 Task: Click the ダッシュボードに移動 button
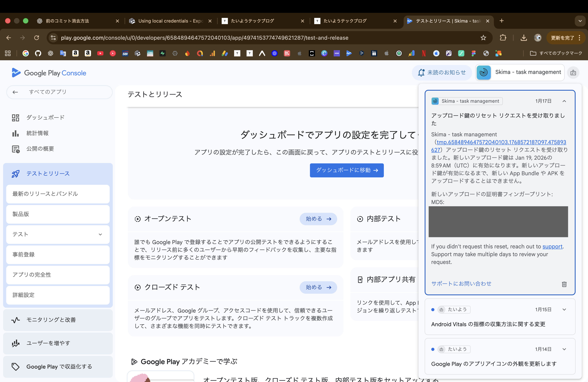point(347,170)
